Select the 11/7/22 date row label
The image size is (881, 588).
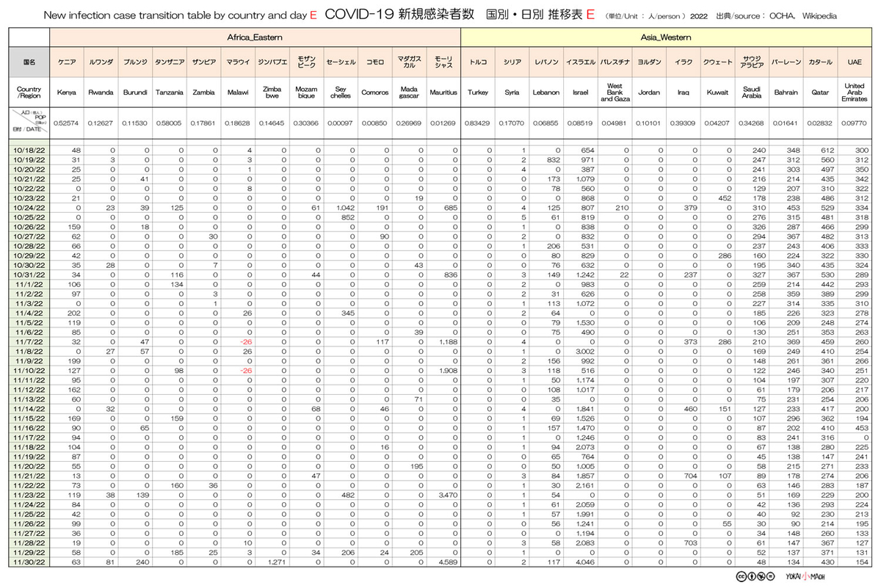29,341
